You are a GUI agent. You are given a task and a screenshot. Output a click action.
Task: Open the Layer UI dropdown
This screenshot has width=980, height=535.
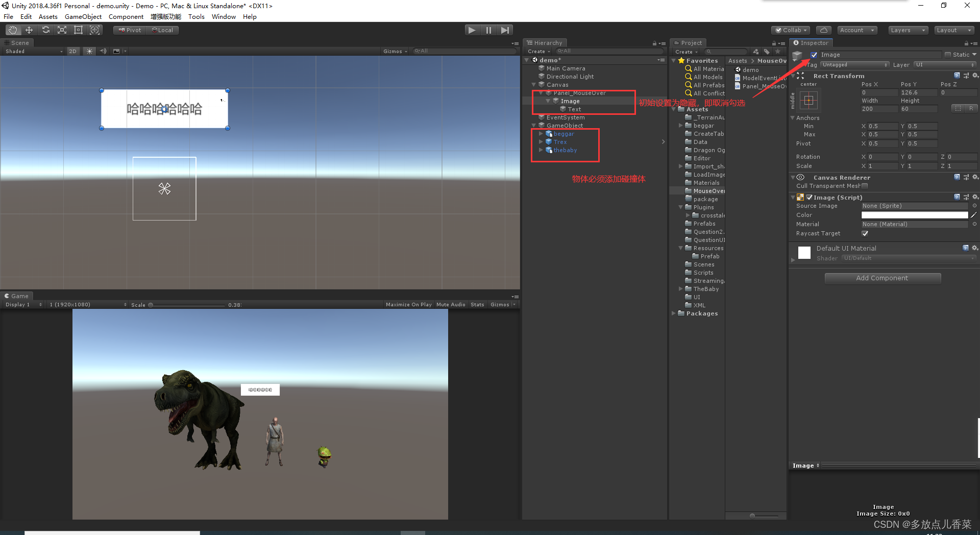pos(945,65)
